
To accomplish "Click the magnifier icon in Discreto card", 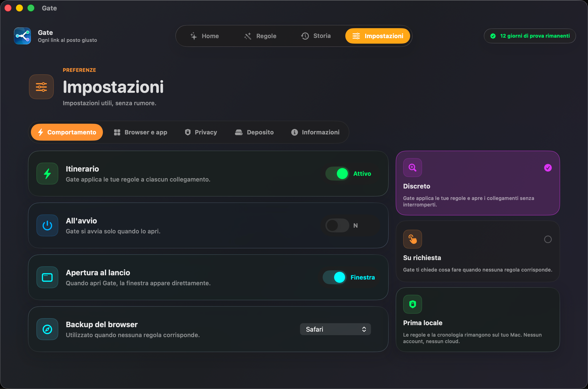I will coord(413,168).
